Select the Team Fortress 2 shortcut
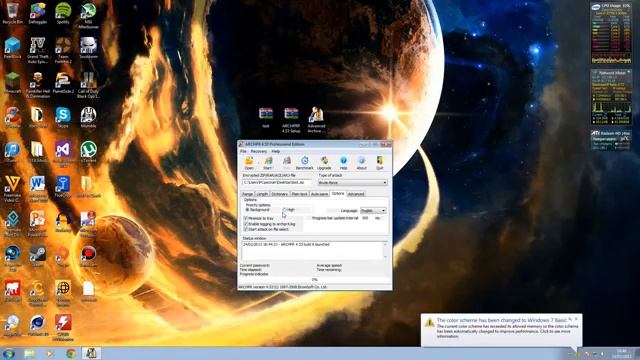This screenshot has width=640, height=360. (x=63, y=50)
